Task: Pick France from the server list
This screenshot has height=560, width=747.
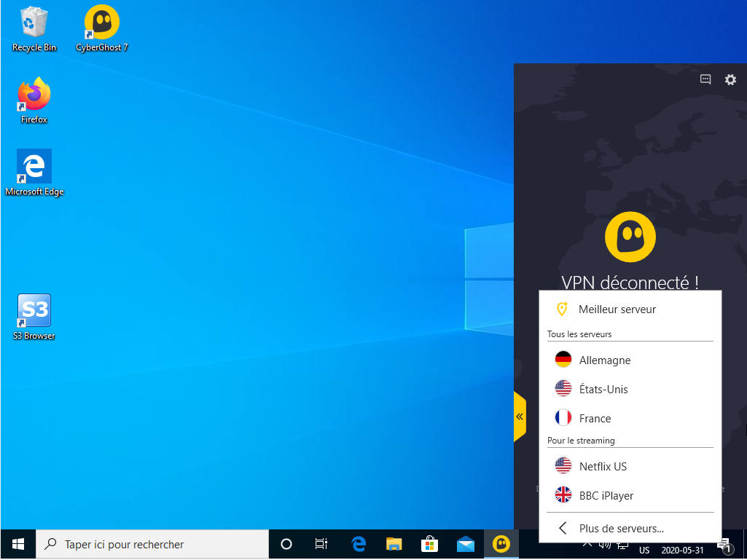Action: pyautogui.click(x=595, y=419)
